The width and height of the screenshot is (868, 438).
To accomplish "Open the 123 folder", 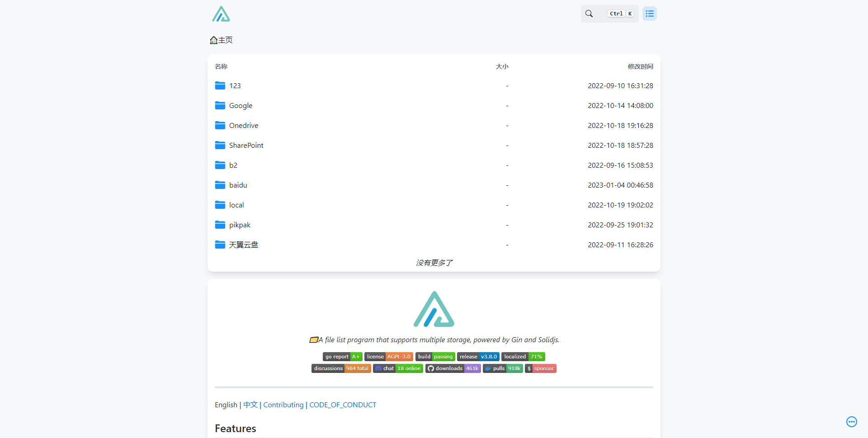I will pos(235,86).
